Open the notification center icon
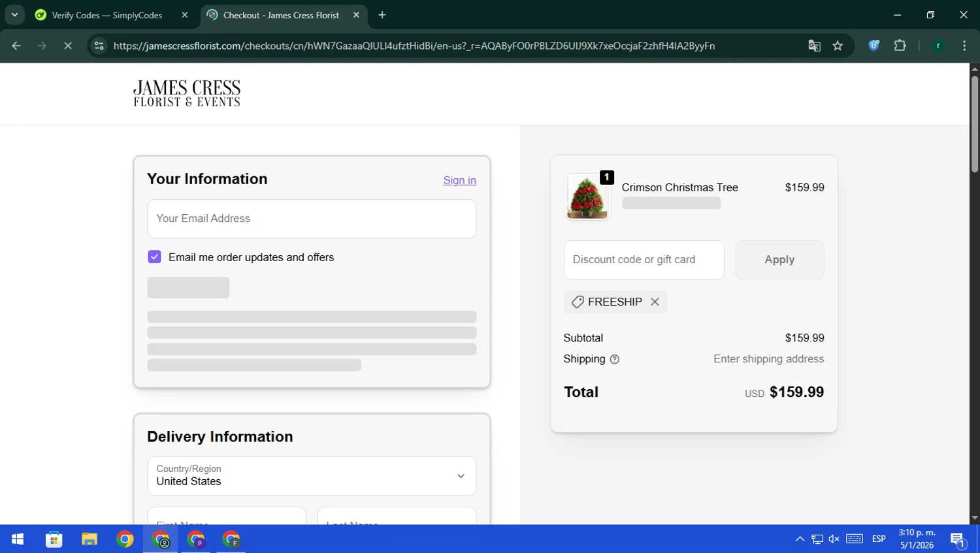The width and height of the screenshot is (980, 553). point(958,539)
